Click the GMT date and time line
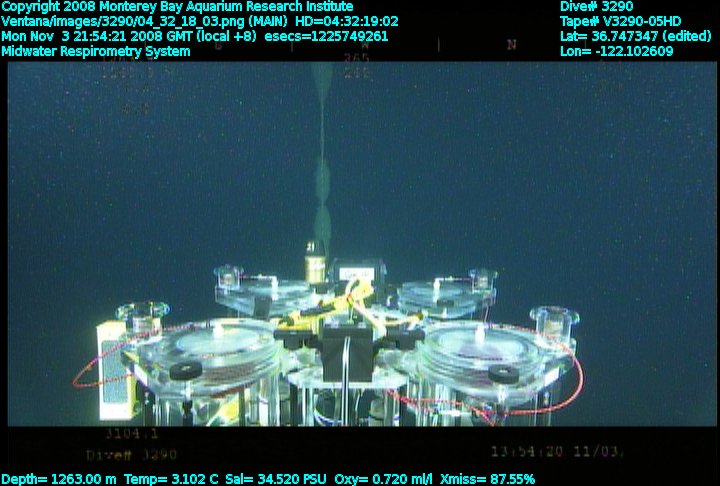Screen dimensions: 720x486 coord(195,36)
